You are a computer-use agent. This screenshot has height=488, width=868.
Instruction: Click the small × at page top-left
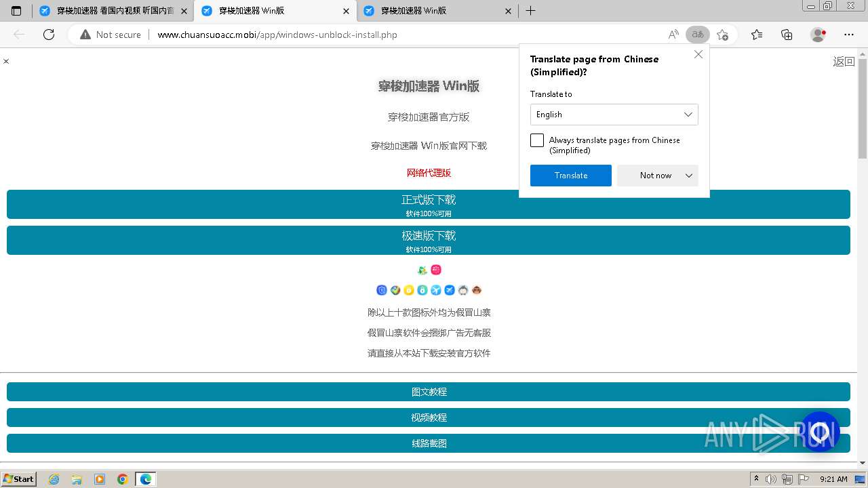click(6, 61)
